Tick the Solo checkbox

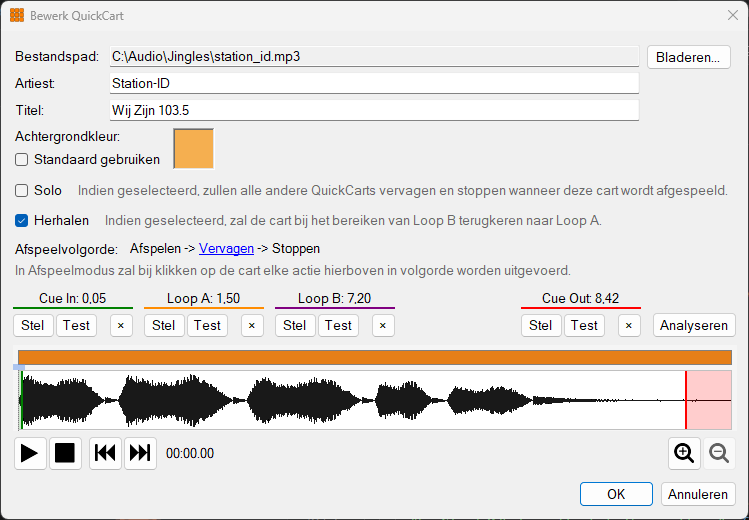21,191
